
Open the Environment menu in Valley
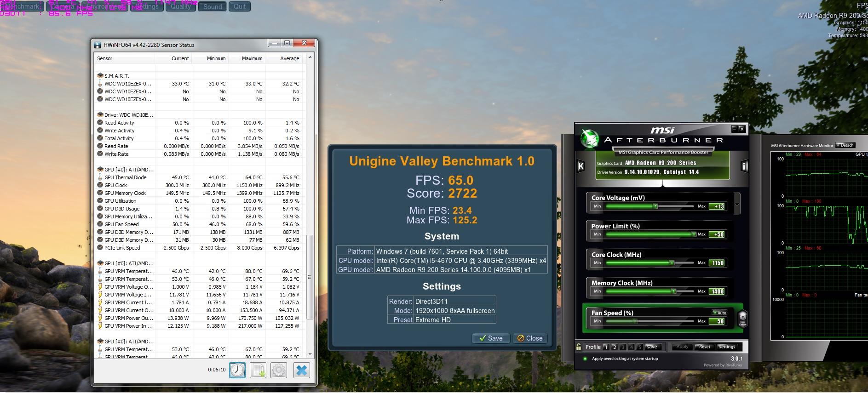tap(105, 6)
